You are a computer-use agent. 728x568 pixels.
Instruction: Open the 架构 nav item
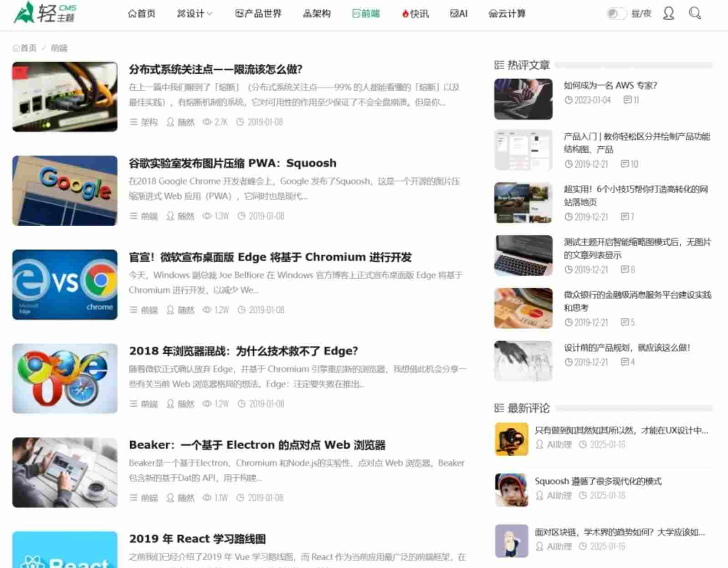click(x=317, y=14)
